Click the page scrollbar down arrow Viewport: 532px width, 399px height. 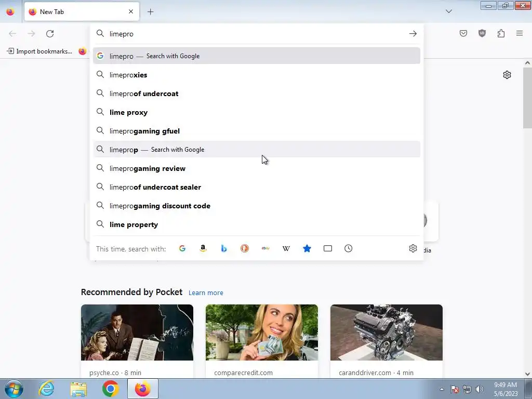coord(527,374)
